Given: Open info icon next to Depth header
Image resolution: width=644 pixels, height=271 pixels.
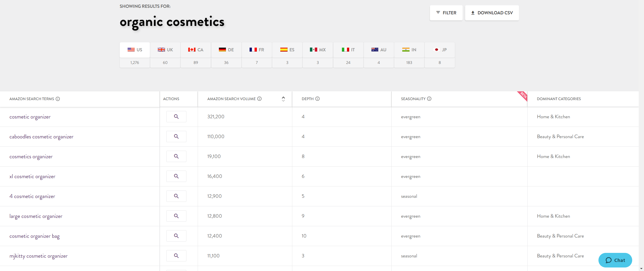Looking at the screenshot, I should [x=317, y=99].
